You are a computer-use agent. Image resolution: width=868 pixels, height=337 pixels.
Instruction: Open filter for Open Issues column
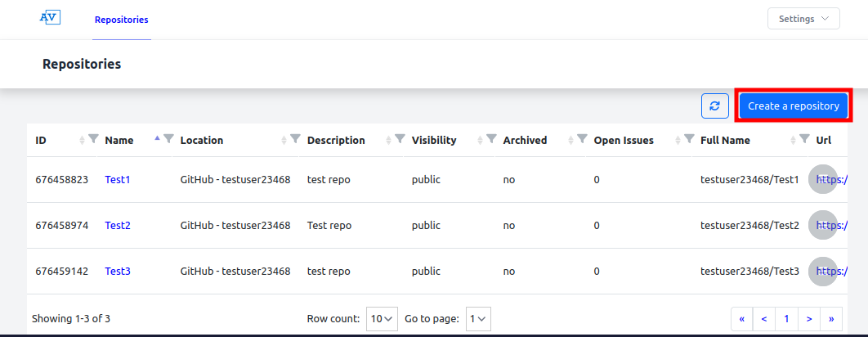pos(689,139)
